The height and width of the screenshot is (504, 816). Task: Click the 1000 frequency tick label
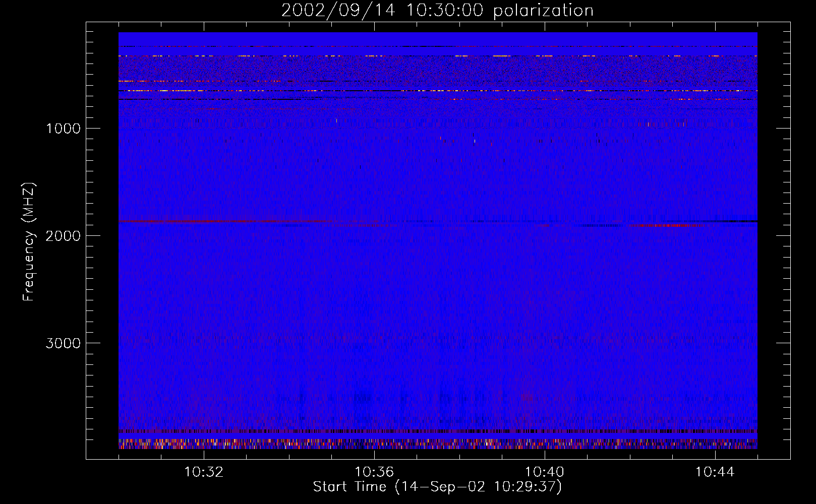[63, 129]
